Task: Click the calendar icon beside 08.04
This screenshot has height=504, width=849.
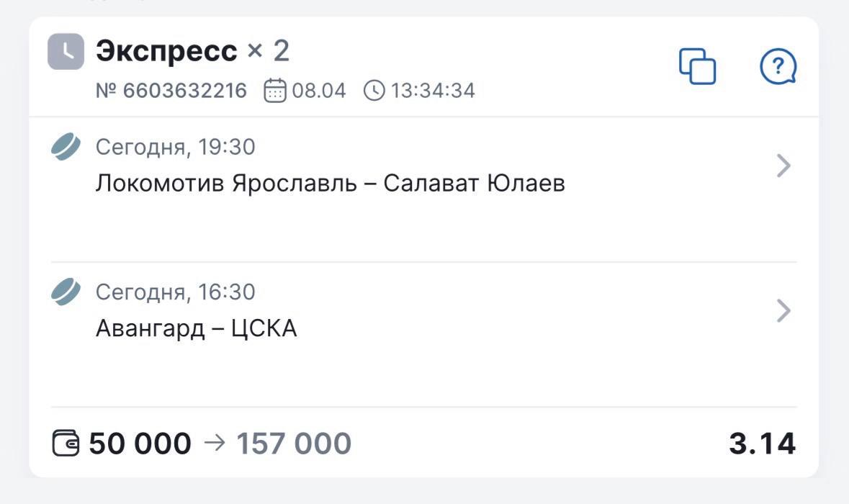Action: (275, 91)
